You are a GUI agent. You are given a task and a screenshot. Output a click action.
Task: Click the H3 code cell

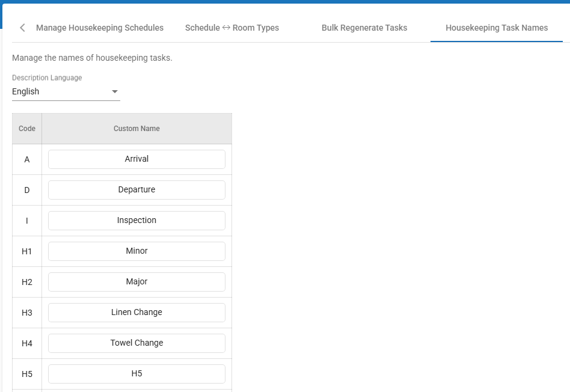click(27, 313)
